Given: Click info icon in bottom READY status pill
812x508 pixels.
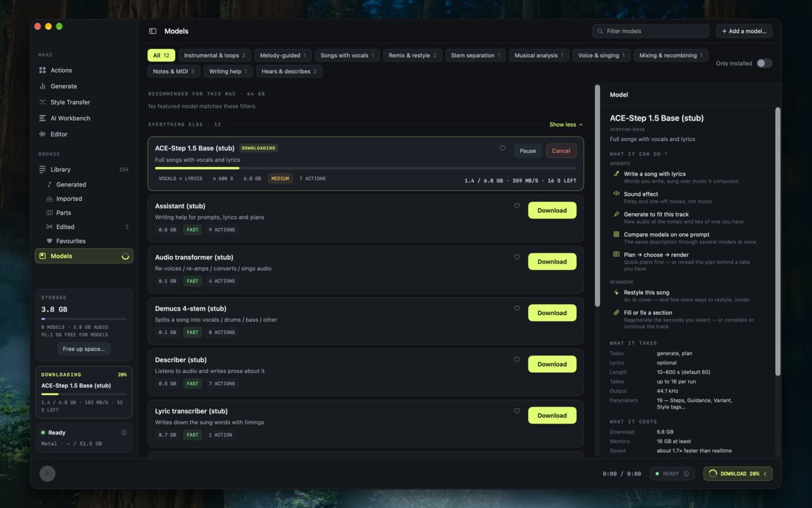Looking at the screenshot, I should pyautogui.click(x=686, y=474).
